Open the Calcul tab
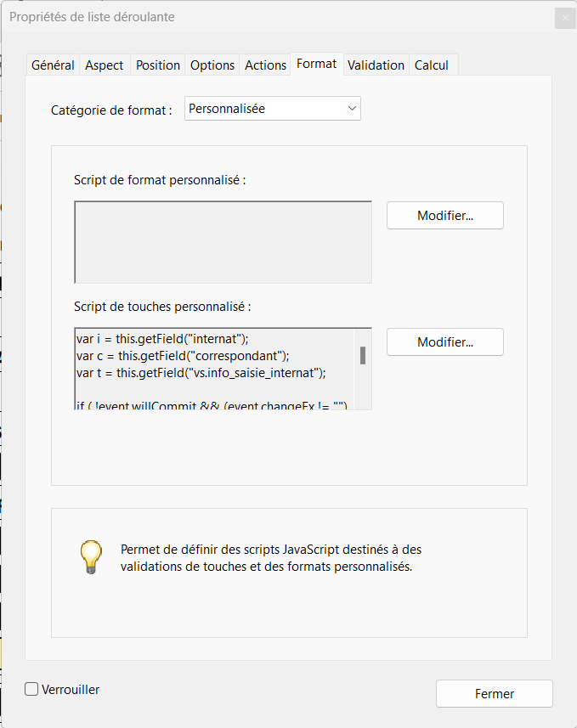The image size is (577, 728). click(432, 65)
